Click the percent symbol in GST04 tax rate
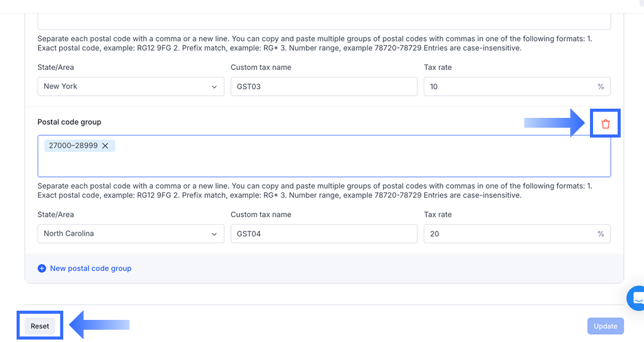Image resolution: width=644 pixels, height=342 pixels. pyautogui.click(x=600, y=234)
